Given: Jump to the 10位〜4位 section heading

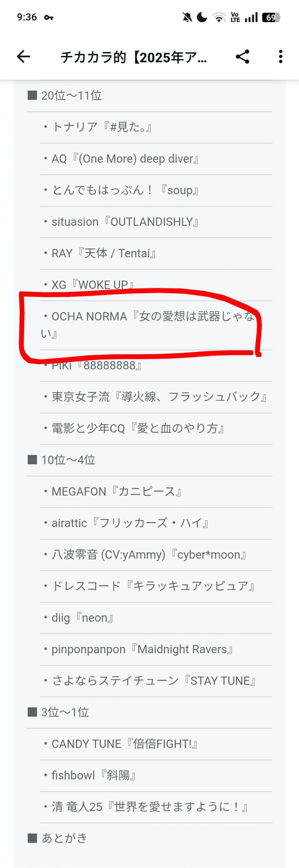Looking at the screenshot, I should point(68,460).
